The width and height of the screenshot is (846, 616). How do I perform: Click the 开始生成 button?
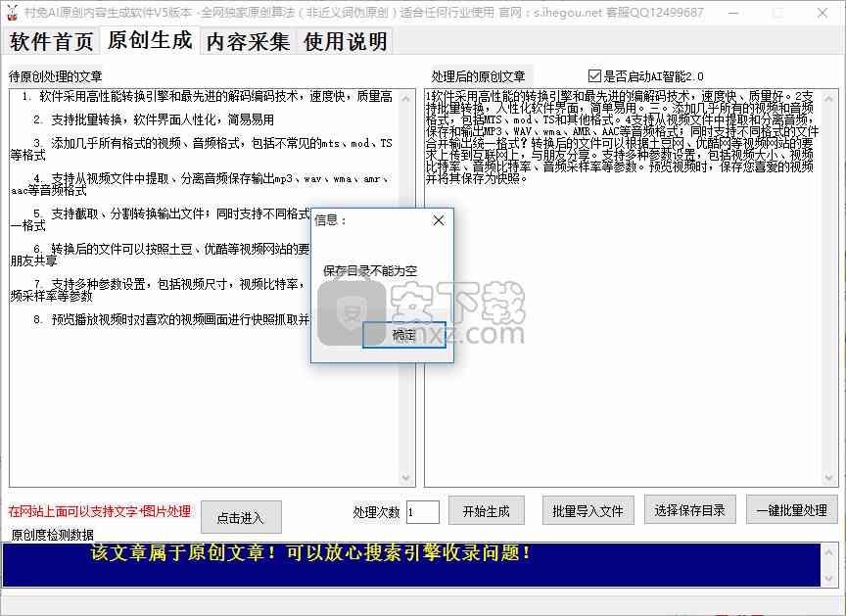(x=486, y=510)
